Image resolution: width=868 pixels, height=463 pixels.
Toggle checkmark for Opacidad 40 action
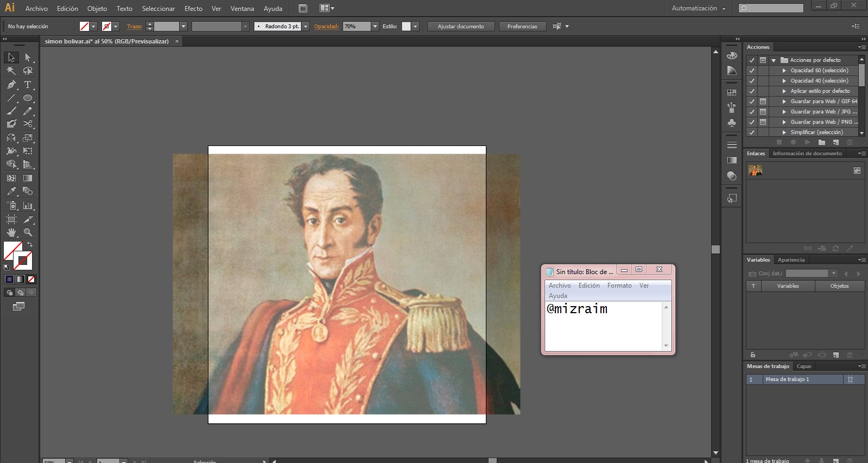(x=752, y=81)
